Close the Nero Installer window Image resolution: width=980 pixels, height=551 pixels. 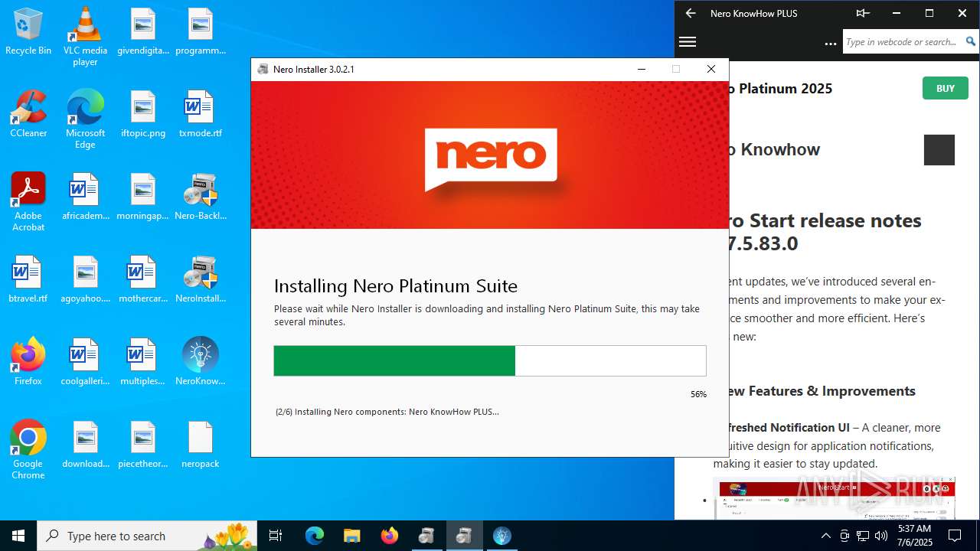pyautogui.click(x=710, y=69)
